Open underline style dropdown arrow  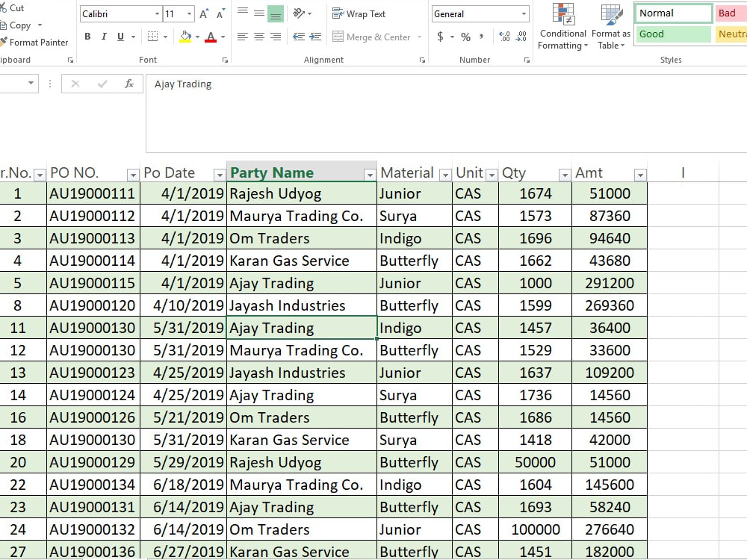coord(134,37)
